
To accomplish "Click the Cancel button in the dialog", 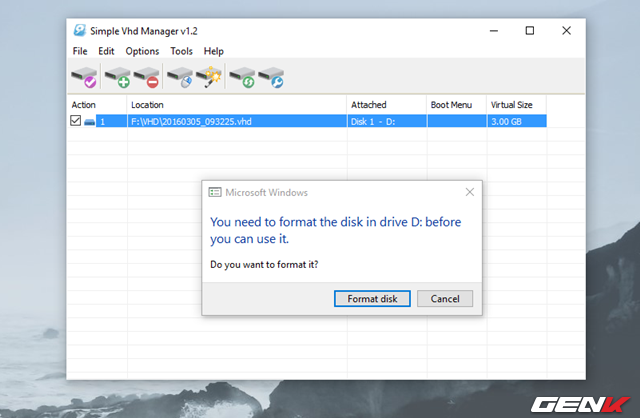I will coord(445,299).
